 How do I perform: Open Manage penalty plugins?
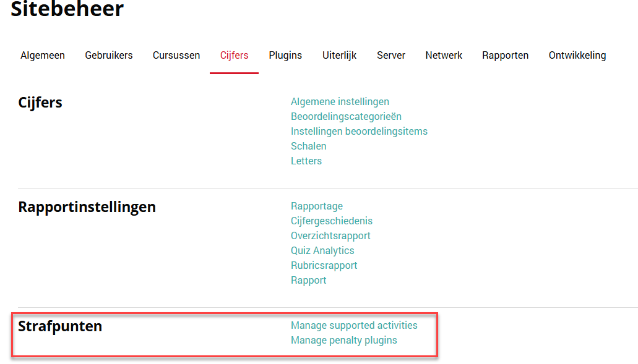pos(343,341)
